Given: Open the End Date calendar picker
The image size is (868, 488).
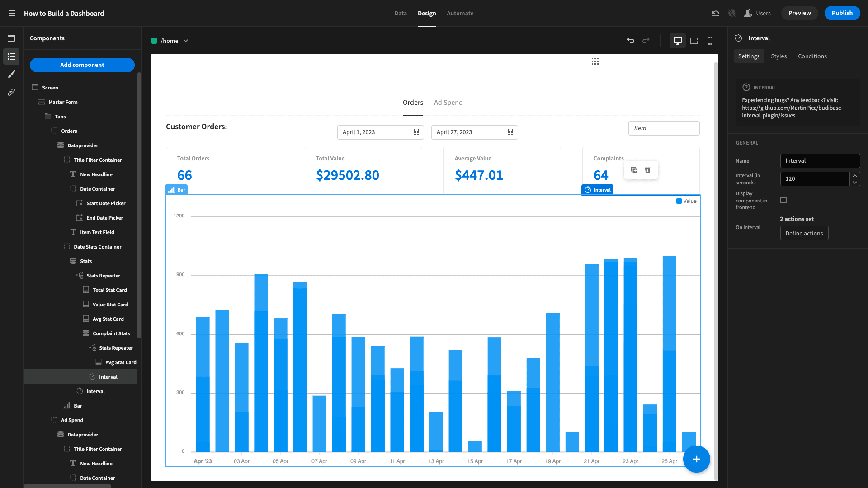Looking at the screenshot, I should click(x=510, y=132).
